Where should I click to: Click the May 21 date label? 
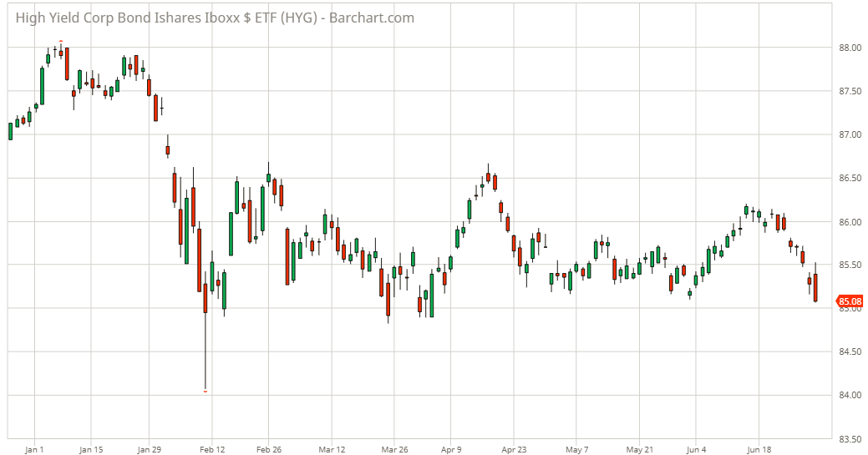pos(640,449)
